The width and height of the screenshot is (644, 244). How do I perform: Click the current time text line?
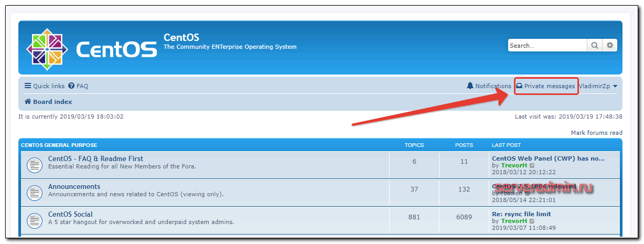pos(71,116)
